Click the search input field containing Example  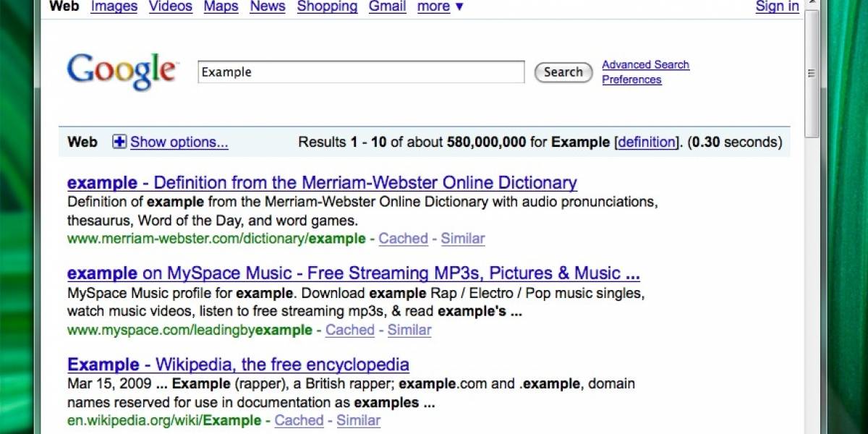[361, 72]
